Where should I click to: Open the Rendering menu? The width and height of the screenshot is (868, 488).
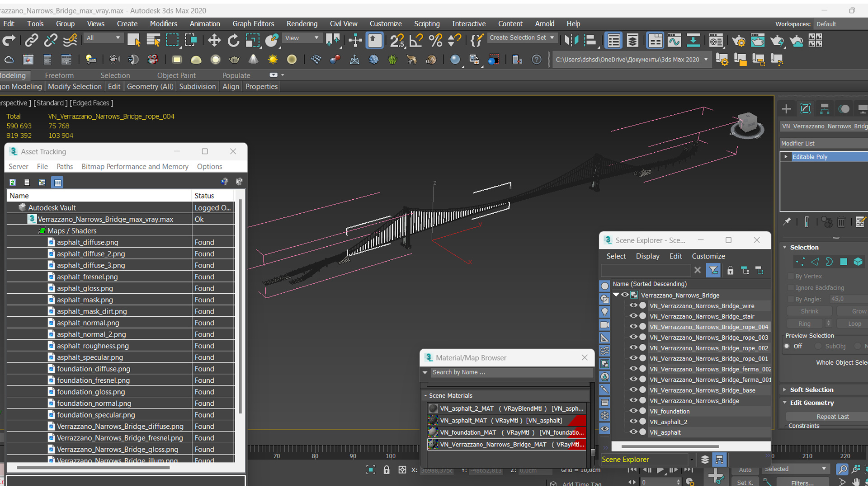[302, 23]
